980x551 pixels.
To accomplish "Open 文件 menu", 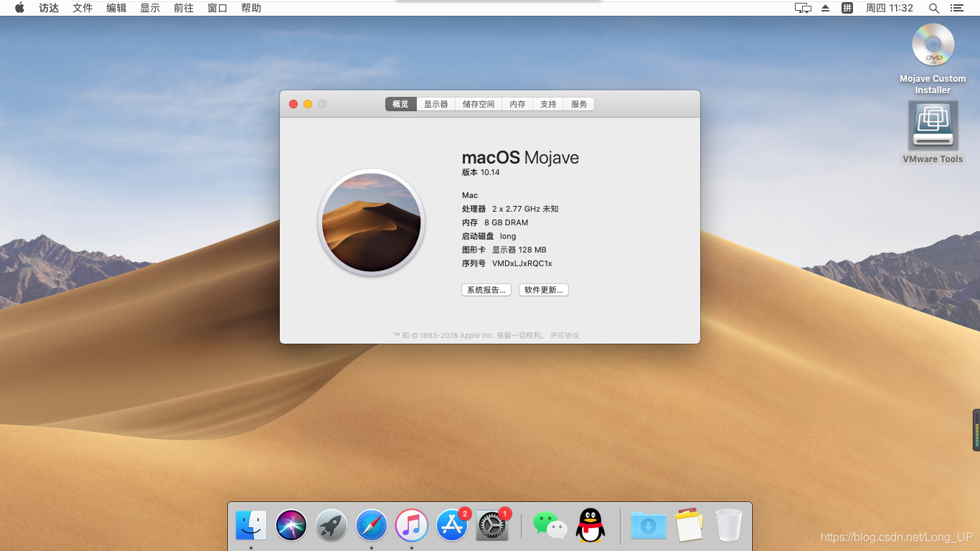I will point(83,8).
